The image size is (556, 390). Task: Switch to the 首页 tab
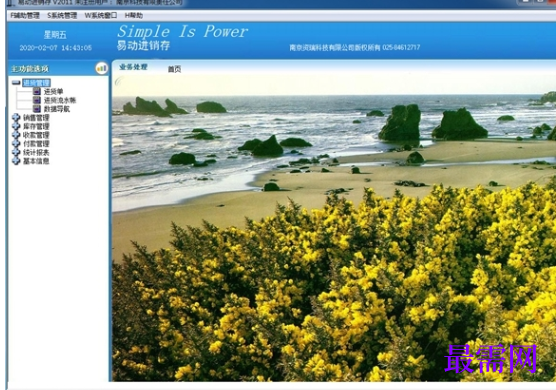coord(174,69)
